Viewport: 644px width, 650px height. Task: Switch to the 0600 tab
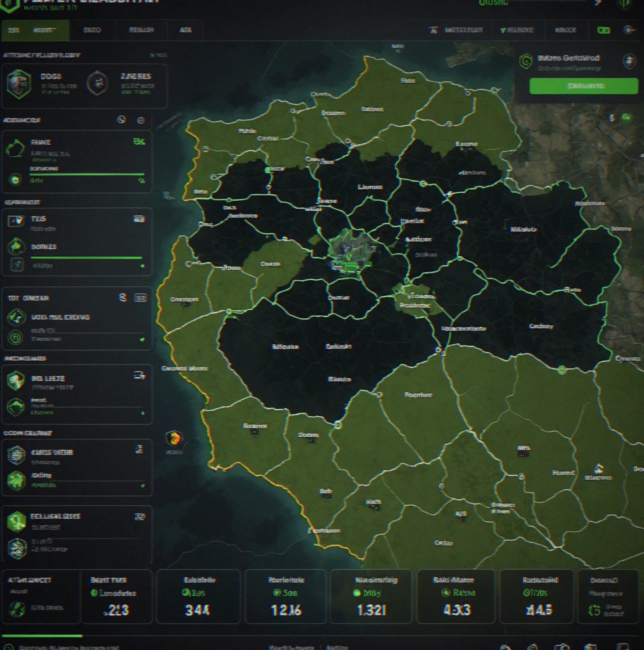(92, 30)
